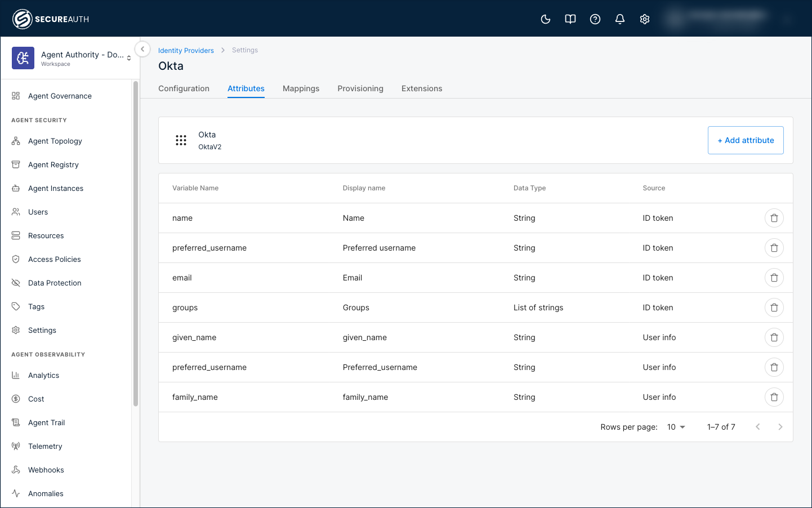Viewport: 812px width, 508px height.
Task: Click the Analytics chart icon
Action: (x=16, y=376)
